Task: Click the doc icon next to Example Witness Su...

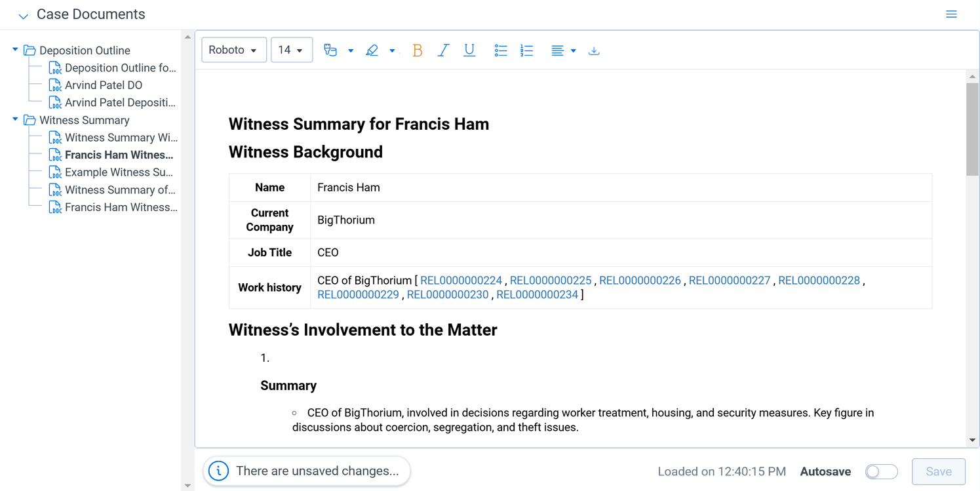Action: coord(55,172)
